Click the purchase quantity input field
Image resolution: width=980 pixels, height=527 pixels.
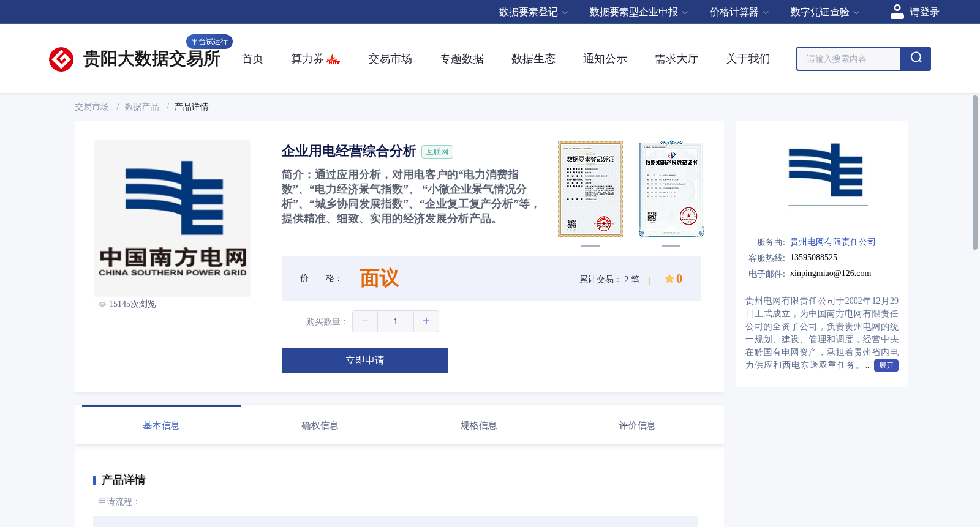(396, 321)
